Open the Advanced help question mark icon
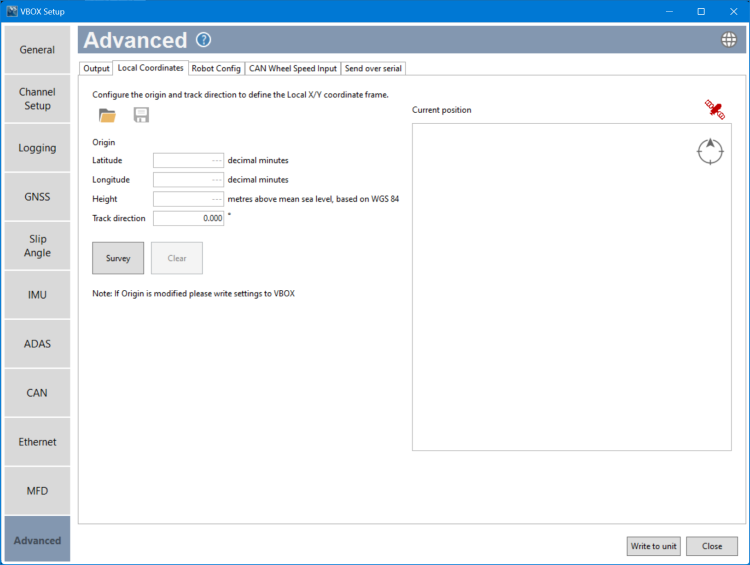The height and width of the screenshot is (565, 750). click(203, 40)
